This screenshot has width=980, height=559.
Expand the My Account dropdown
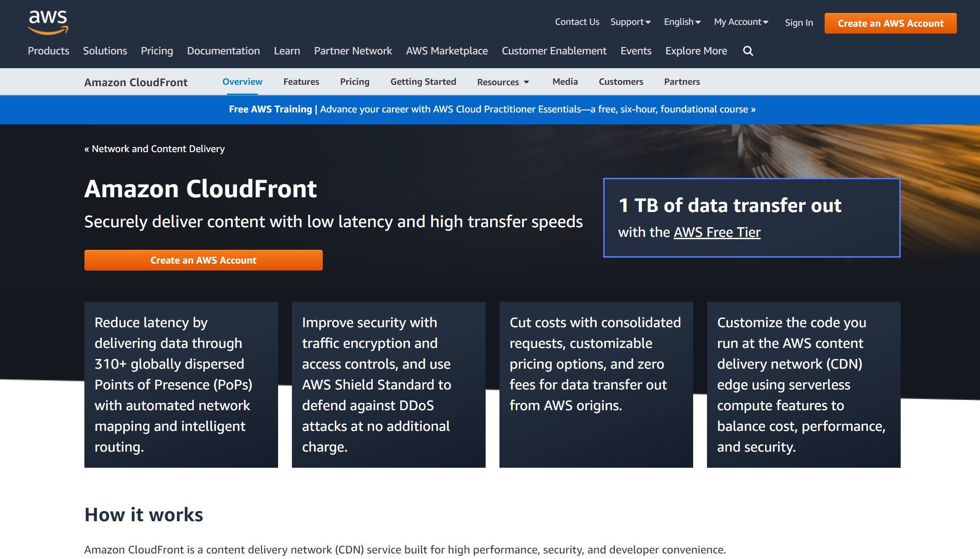741,22
